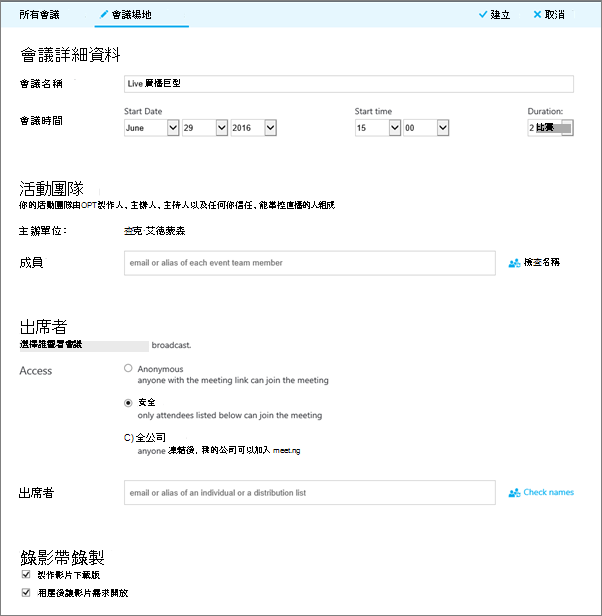
Task: Click the people icon beside Check names
Action: click(x=514, y=493)
